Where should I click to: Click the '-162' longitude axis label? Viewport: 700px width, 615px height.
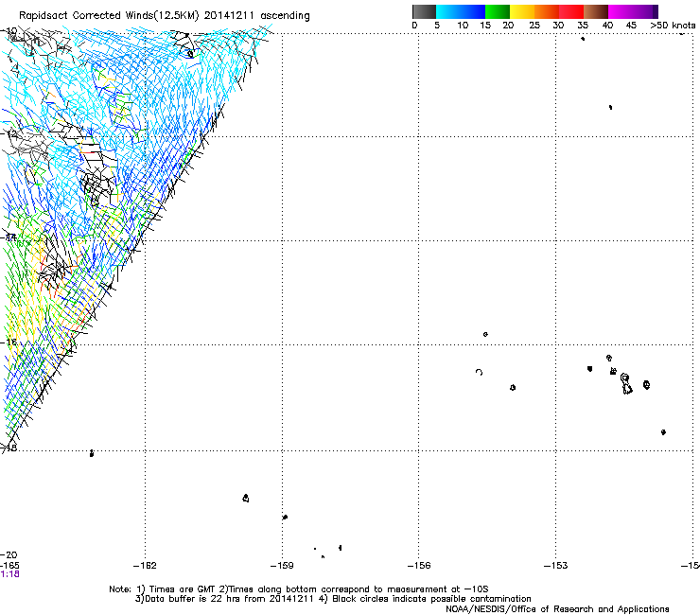[145, 566]
